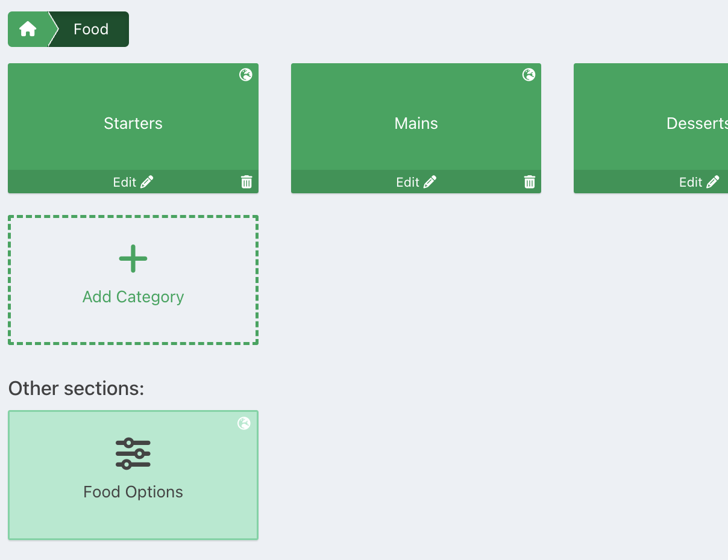The width and height of the screenshot is (728, 560).
Task: Open the Starters category card
Action: point(133,123)
